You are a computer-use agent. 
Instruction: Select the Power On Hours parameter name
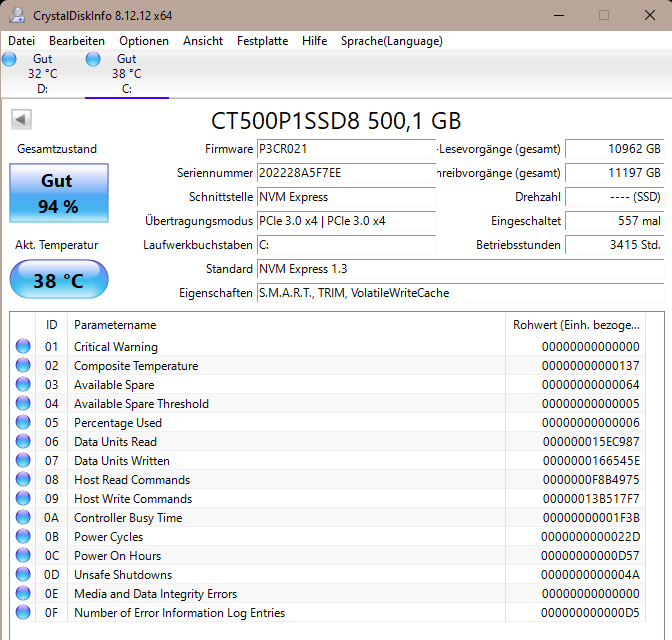click(117, 556)
